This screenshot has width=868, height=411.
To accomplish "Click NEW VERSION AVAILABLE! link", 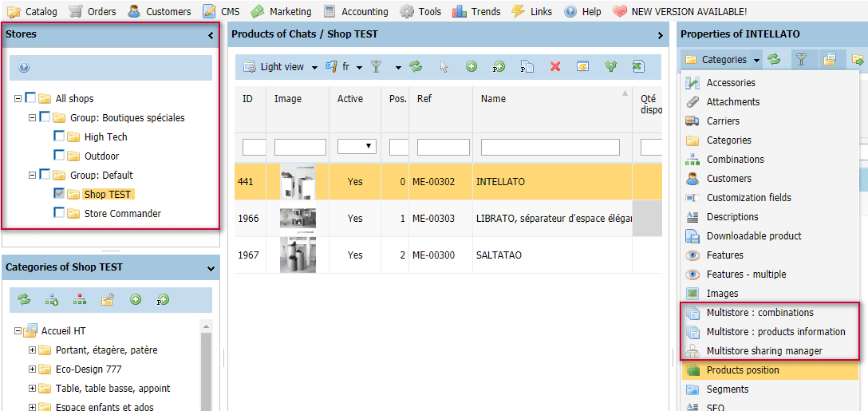I will 688,11.
